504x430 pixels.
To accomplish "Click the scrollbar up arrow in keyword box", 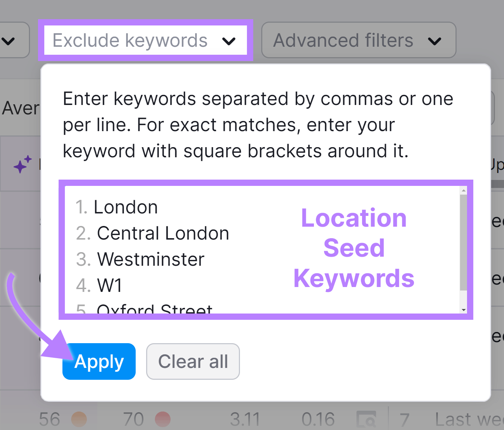I will [463, 190].
